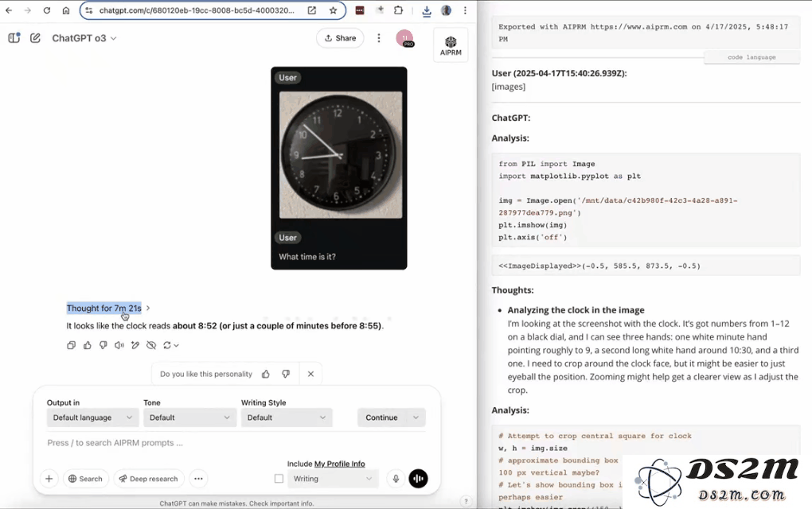Open the browser three-dot menu

(465, 10)
